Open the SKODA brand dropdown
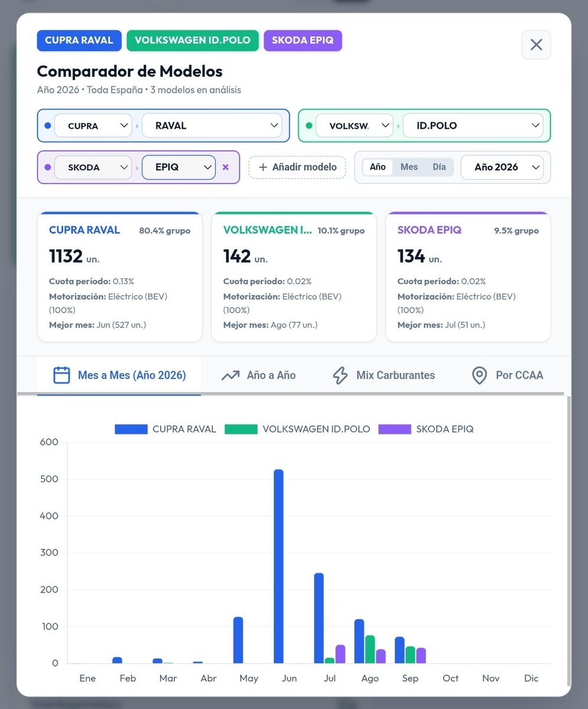The image size is (588, 709). point(93,167)
